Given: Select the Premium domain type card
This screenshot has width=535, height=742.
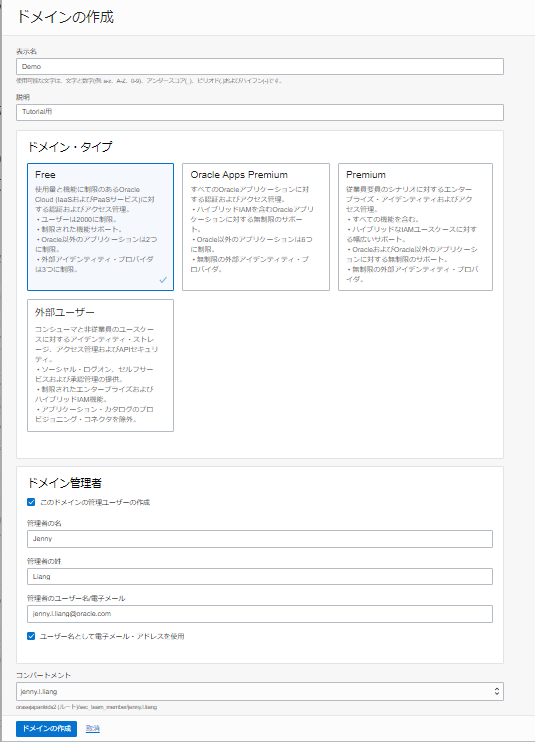Looking at the screenshot, I should [415, 227].
